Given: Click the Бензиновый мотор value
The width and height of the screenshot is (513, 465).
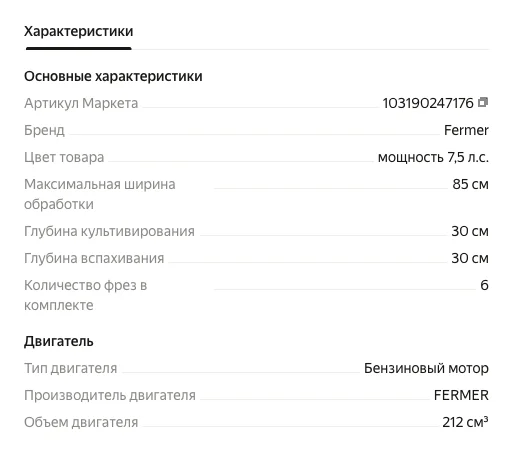Looking at the screenshot, I should [x=426, y=368].
